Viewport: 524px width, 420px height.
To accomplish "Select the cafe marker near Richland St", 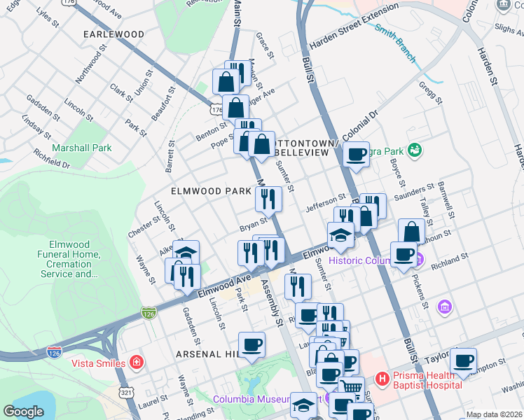I will coord(404,255).
